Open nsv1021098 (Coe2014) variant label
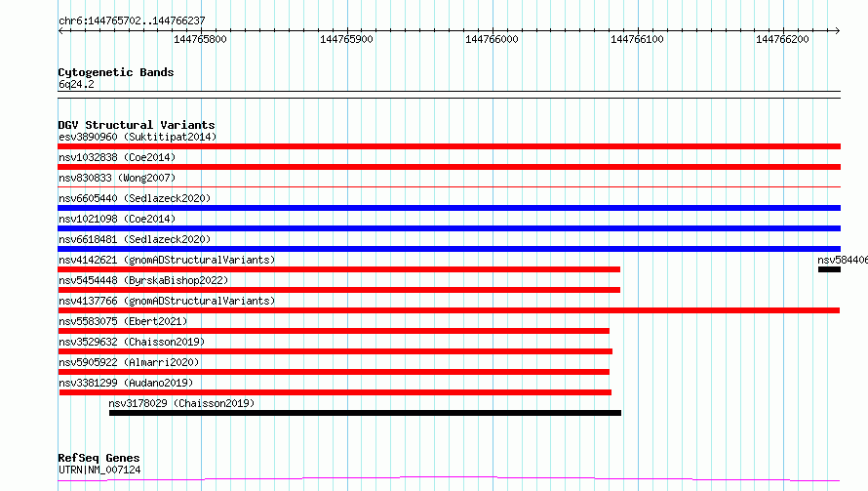 (x=117, y=219)
